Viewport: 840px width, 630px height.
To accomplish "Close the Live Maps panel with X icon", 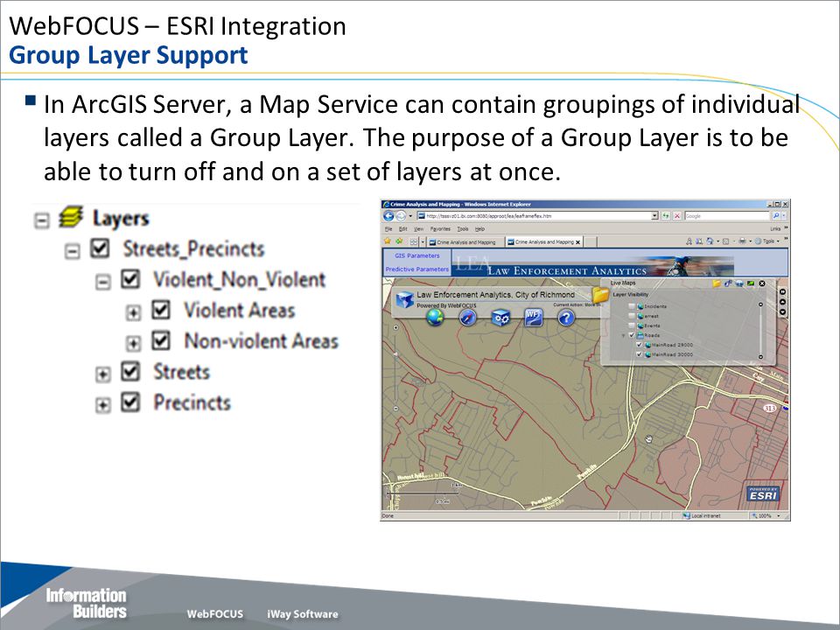I will tap(762, 283).
